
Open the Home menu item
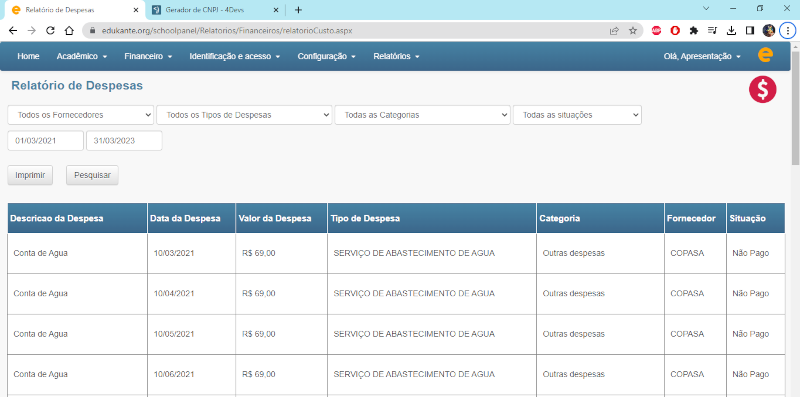tap(28, 56)
